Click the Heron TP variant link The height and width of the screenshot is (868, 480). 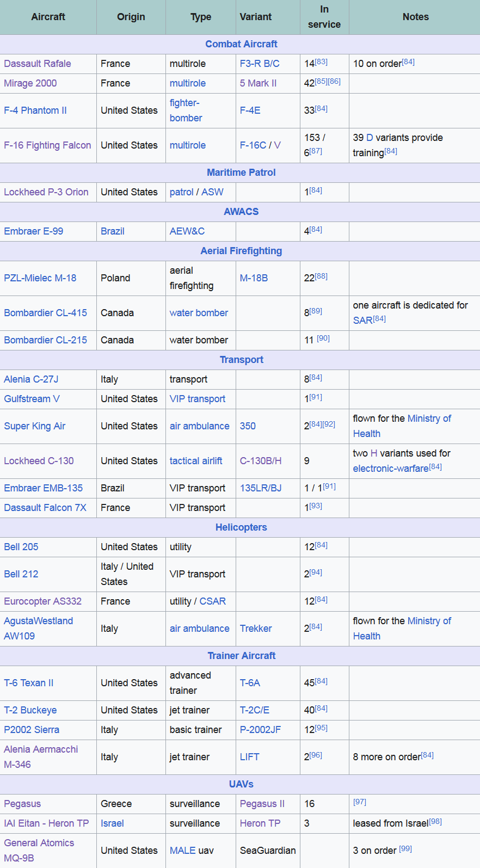tap(260, 823)
